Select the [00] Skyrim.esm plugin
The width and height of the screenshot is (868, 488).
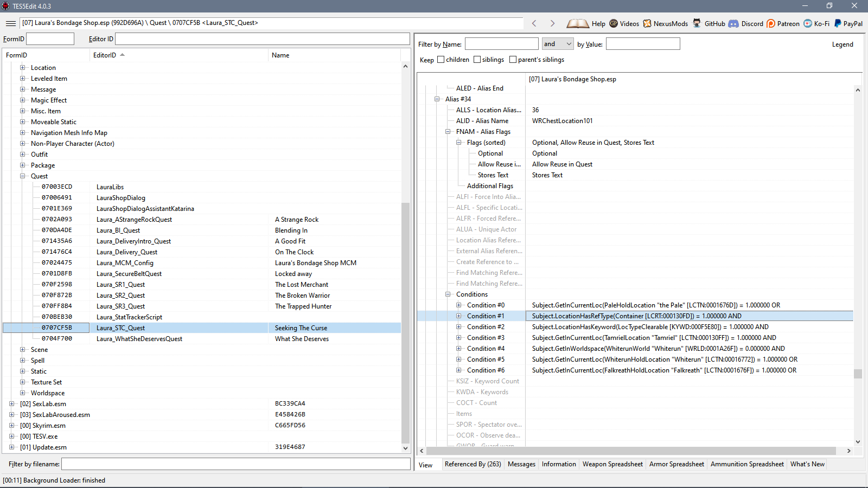coord(202,426)
